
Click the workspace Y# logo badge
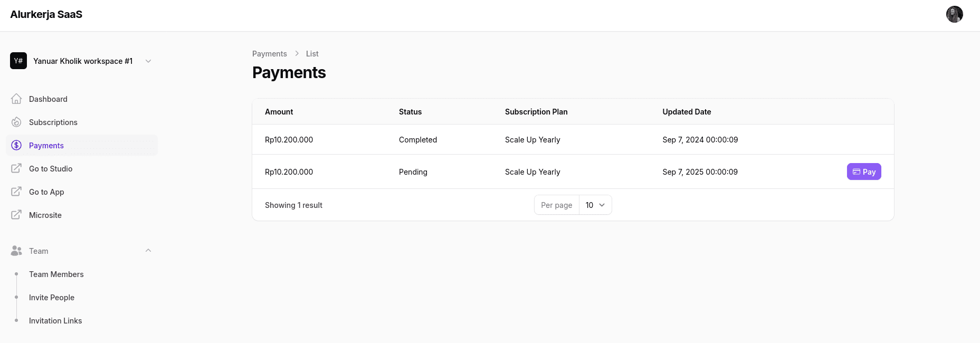click(18, 61)
